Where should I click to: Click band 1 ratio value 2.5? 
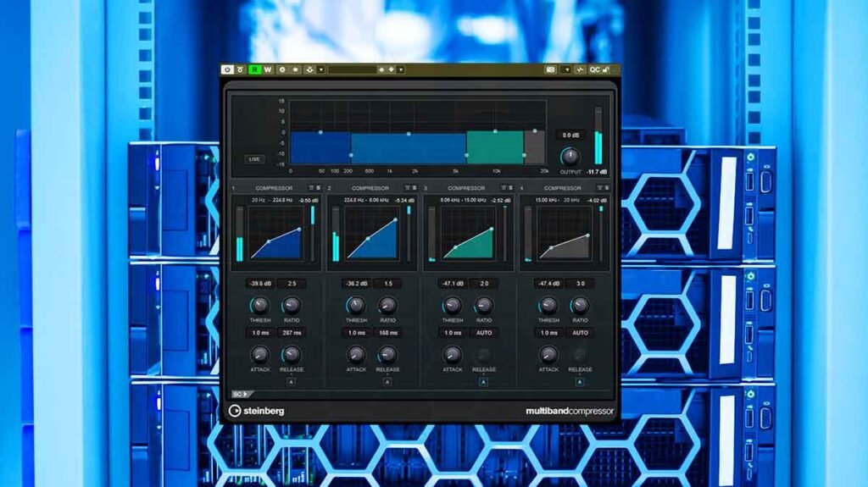292,284
